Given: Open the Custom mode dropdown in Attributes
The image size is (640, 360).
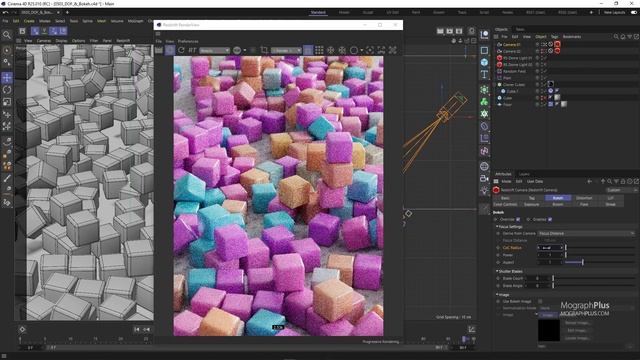Looking at the screenshot, I should (621, 190).
